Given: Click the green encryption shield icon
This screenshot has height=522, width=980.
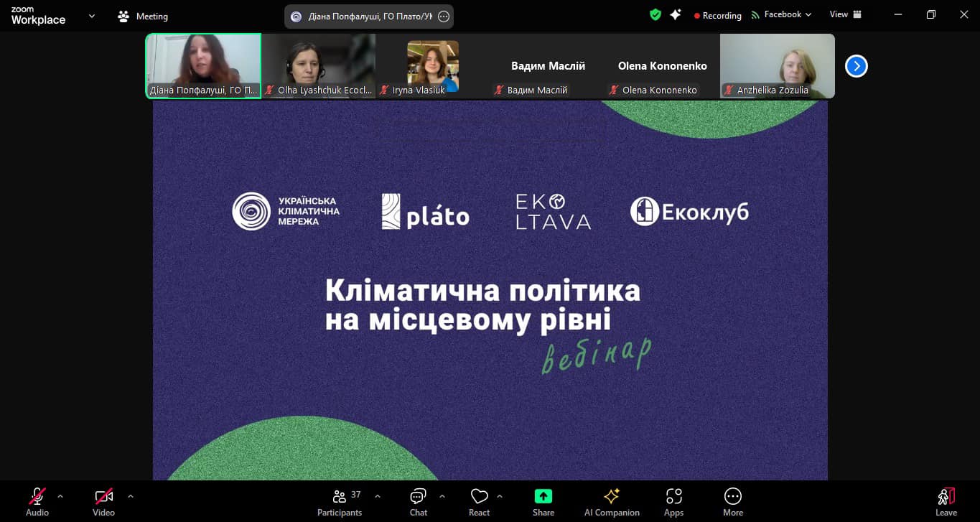Looking at the screenshot, I should (655, 14).
